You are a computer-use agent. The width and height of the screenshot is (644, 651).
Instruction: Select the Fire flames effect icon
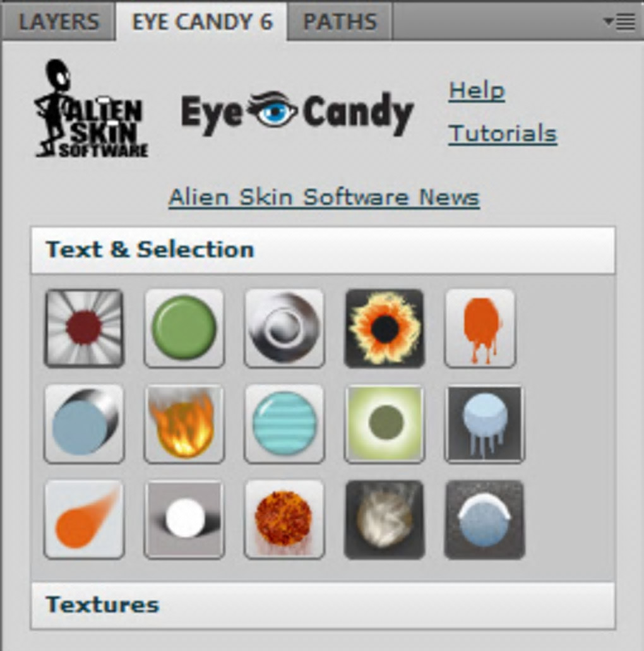coord(184,424)
